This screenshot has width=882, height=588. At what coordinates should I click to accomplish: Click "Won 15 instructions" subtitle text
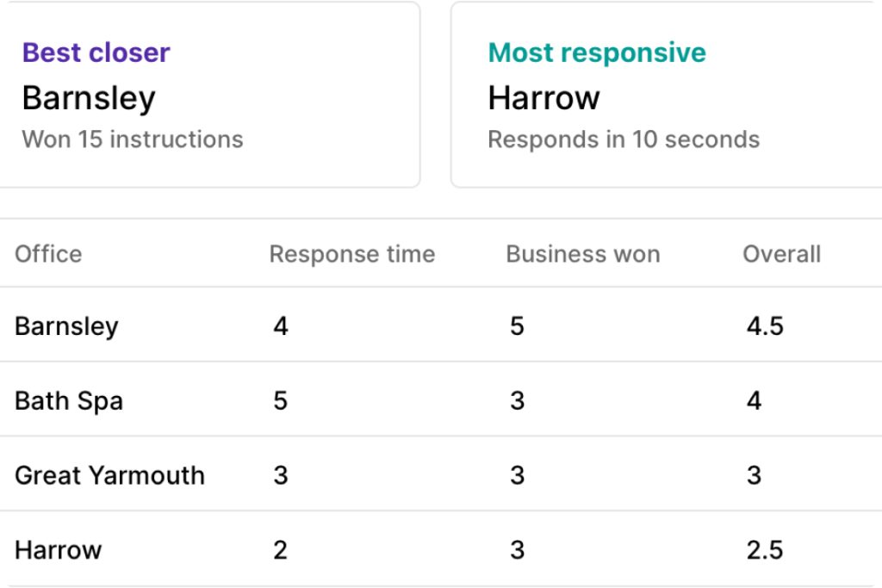coord(133,139)
